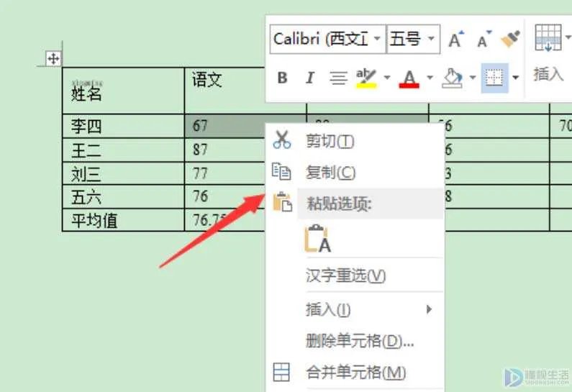Click the borders icon in mini toolbar
Viewport: 572px width, 392px height.
point(494,78)
